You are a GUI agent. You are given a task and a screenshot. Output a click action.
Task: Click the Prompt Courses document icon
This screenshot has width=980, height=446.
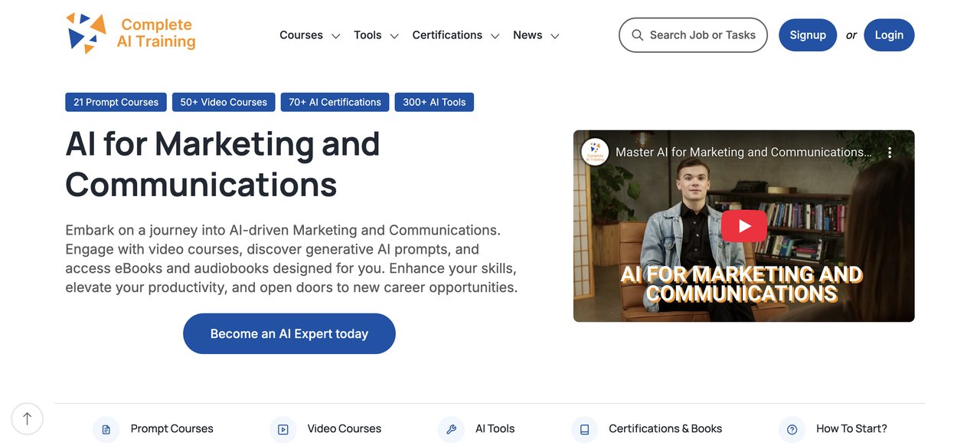(106, 429)
